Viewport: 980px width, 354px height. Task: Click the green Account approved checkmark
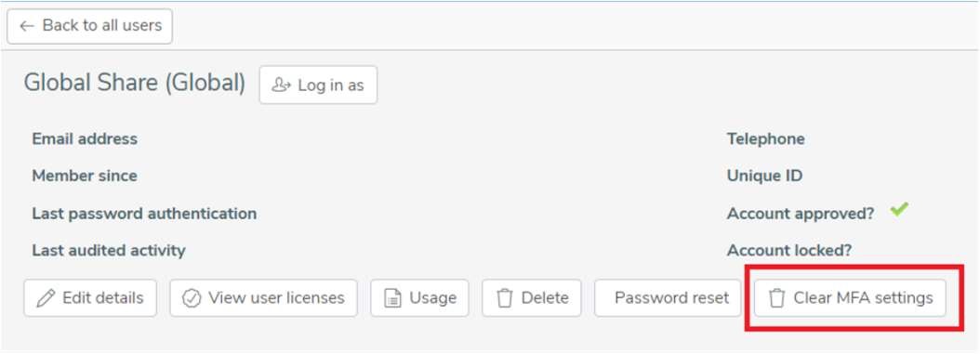(899, 210)
